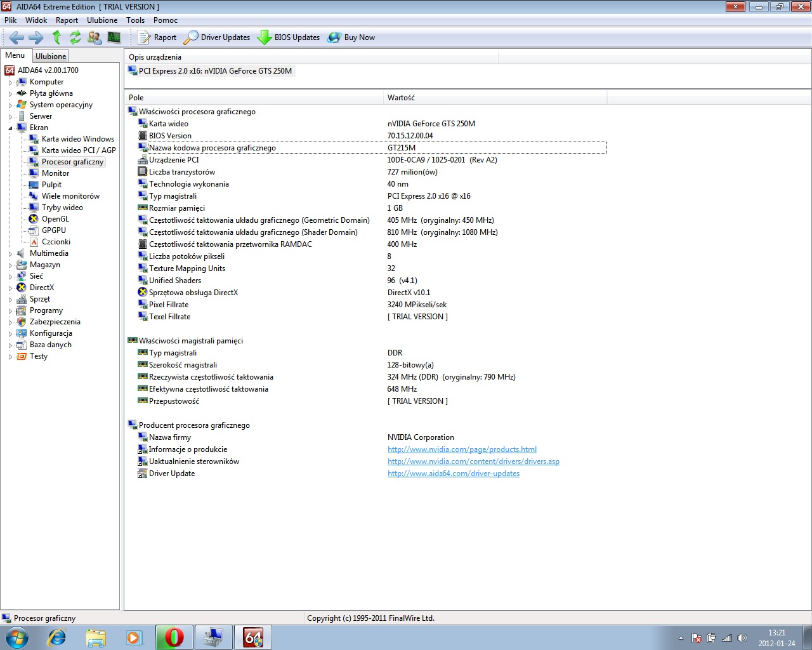Screen dimensions: 812x650
Task: Open Opera browser from the taskbar
Action: (x=174, y=637)
